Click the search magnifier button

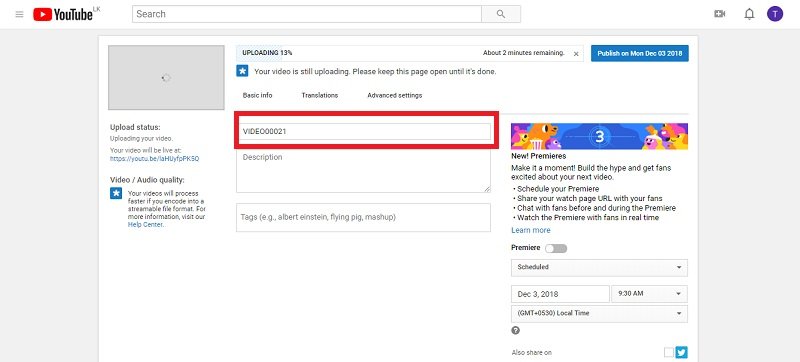[501, 14]
